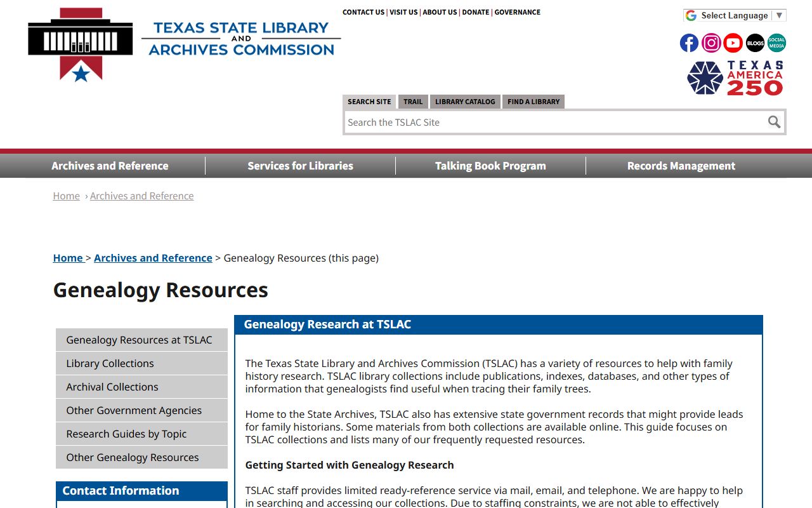Viewport: 812px width, 508px height.
Task: Select Other Genealogy Resources sidebar item
Action: (x=141, y=457)
